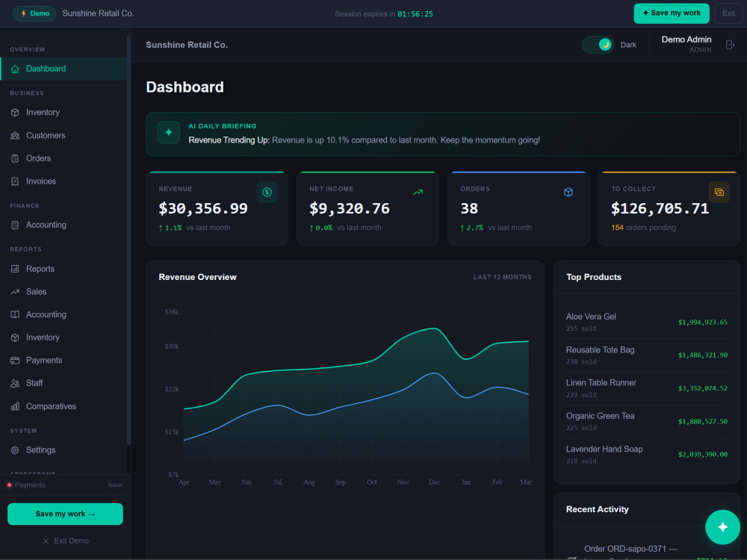The width and height of the screenshot is (747, 560).
Task: Click Accounting book icon under Reports
Action: point(15,314)
